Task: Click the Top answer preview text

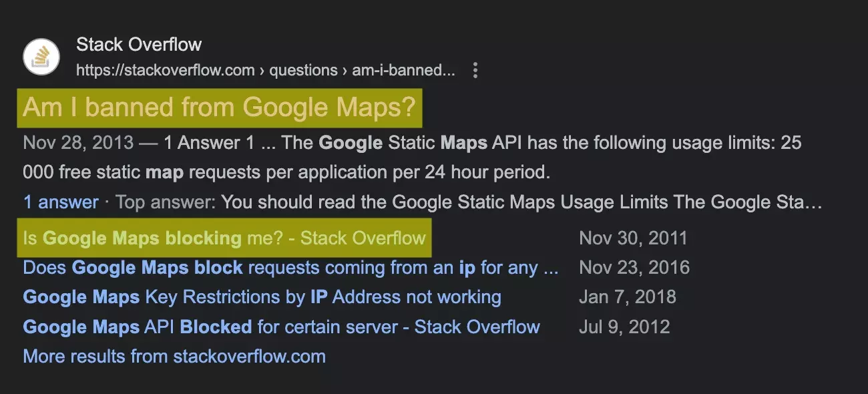Action: [467, 202]
